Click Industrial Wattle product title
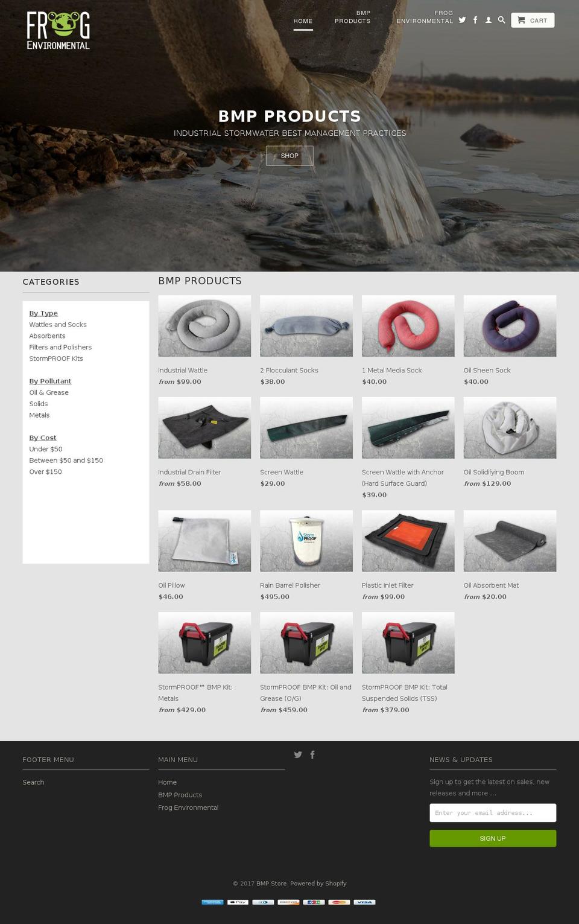The image size is (579, 924). tap(183, 371)
